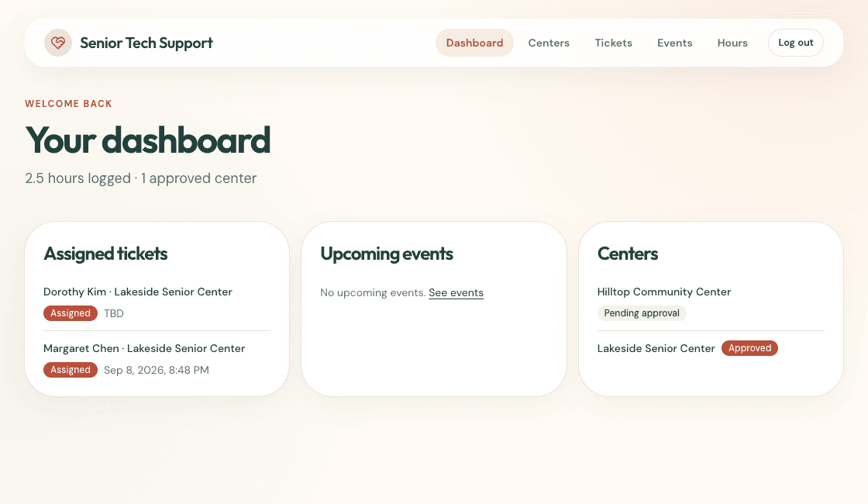This screenshot has height=504, width=868.
Task: Click the Centers card heading
Action: click(628, 254)
